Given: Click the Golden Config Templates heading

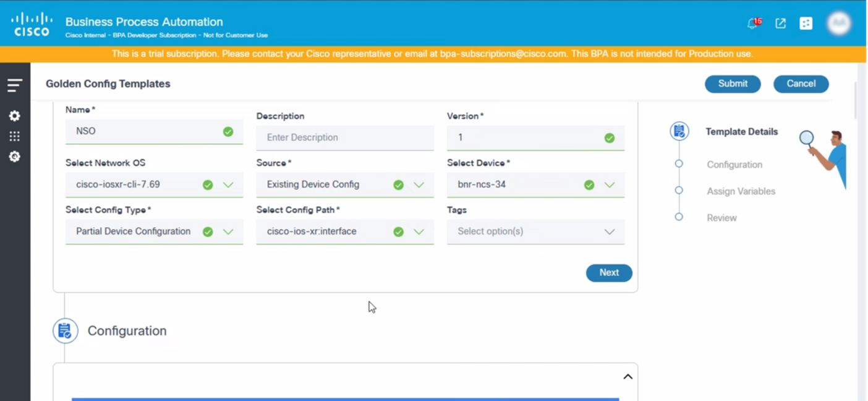Looking at the screenshot, I should (108, 84).
